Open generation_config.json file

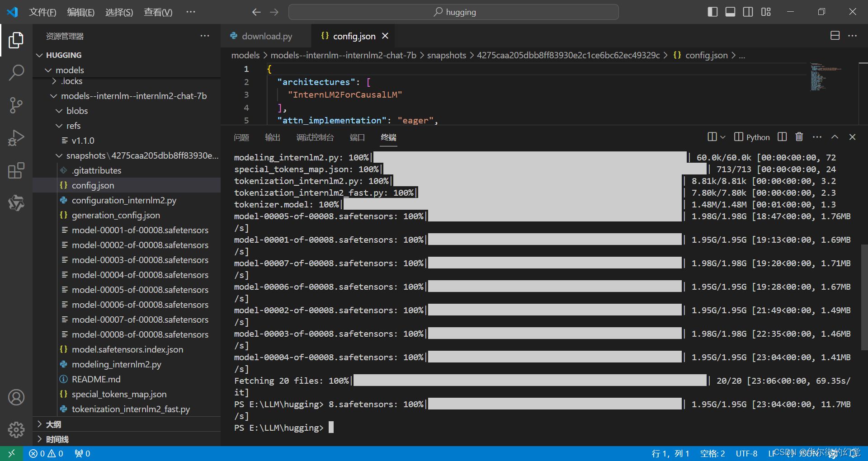pos(127,215)
